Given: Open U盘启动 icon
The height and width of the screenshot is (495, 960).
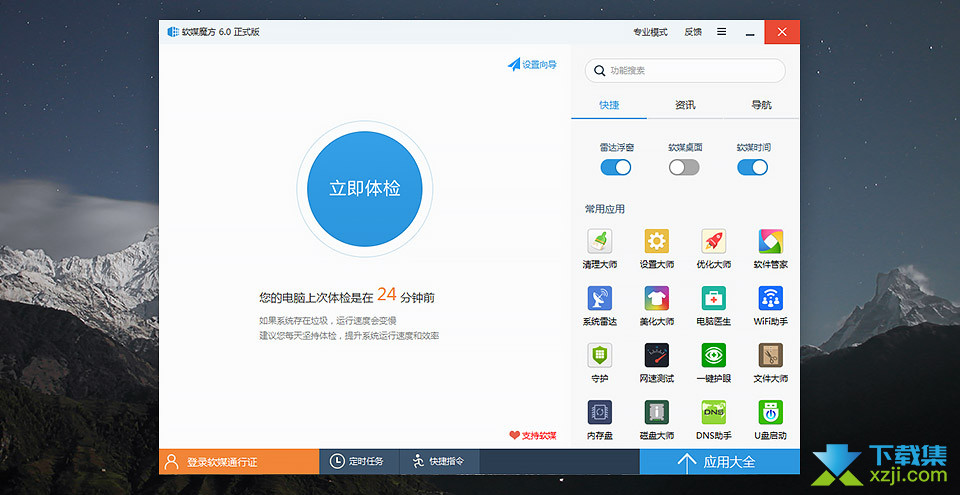Looking at the screenshot, I should (770, 412).
